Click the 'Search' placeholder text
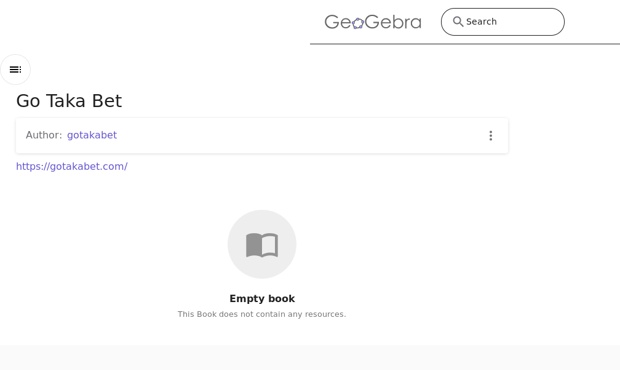This screenshot has height=370, width=620. [x=481, y=22]
